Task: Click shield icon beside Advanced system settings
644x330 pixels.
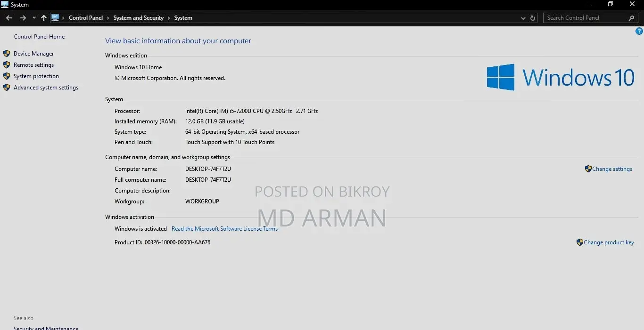Action: (x=7, y=88)
